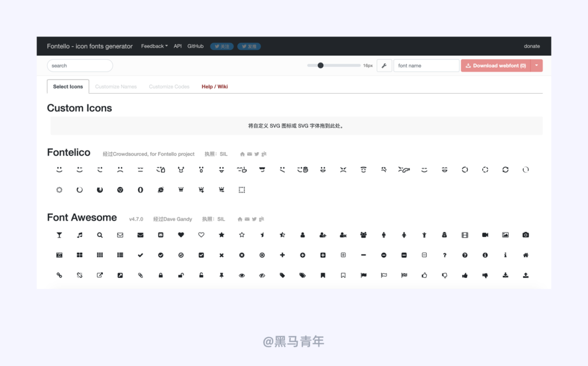Viewport: 588px width, 366px height.
Task: Select the solid star icon
Action: click(x=221, y=235)
